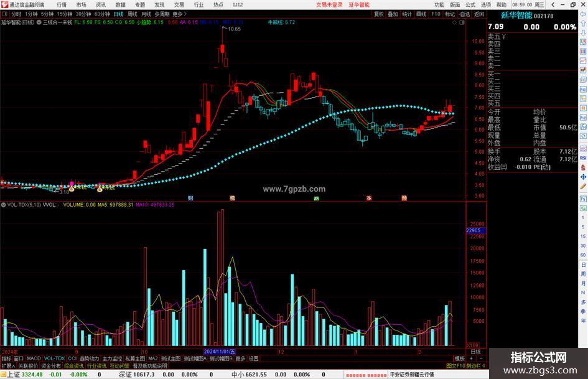Select the 60 minute sidebar shortcut

(x=583, y=255)
